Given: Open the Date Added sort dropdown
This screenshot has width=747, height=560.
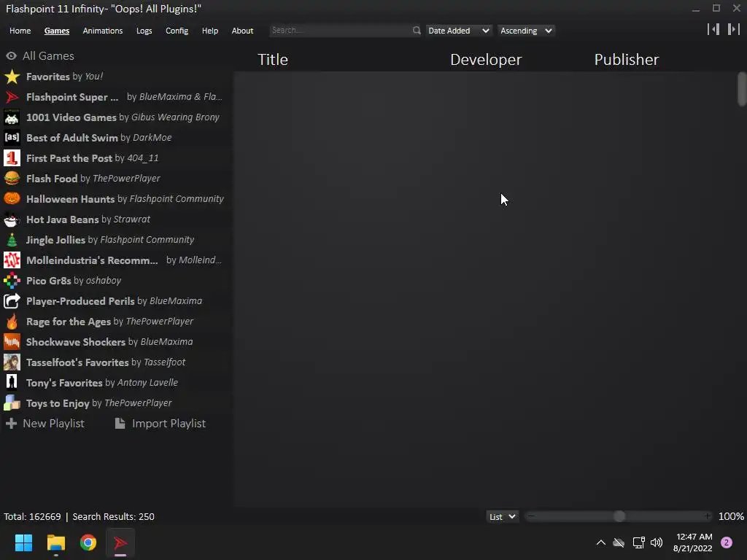Looking at the screenshot, I should [x=458, y=31].
